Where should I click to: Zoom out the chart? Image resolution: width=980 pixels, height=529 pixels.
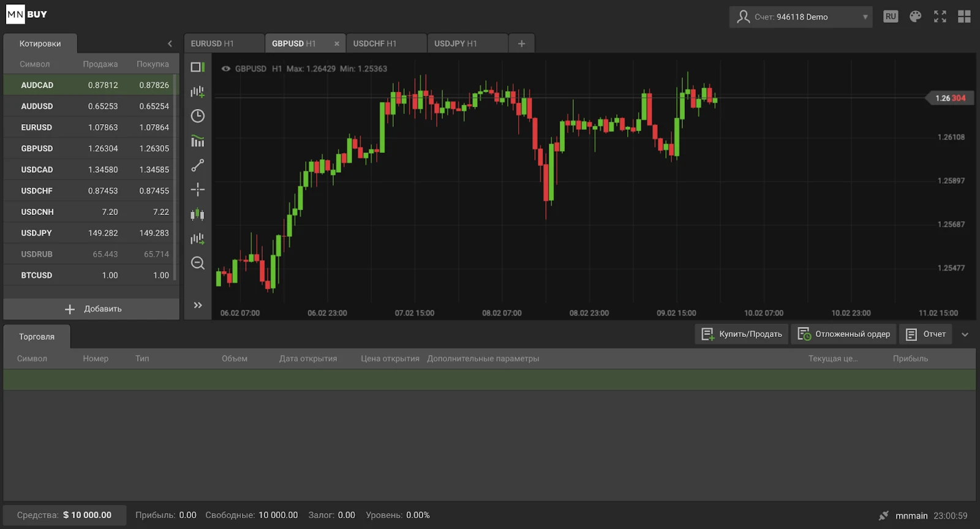tap(197, 263)
